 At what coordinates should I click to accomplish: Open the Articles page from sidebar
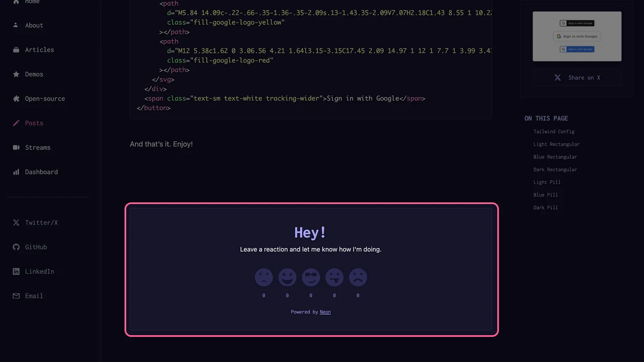point(39,50)
